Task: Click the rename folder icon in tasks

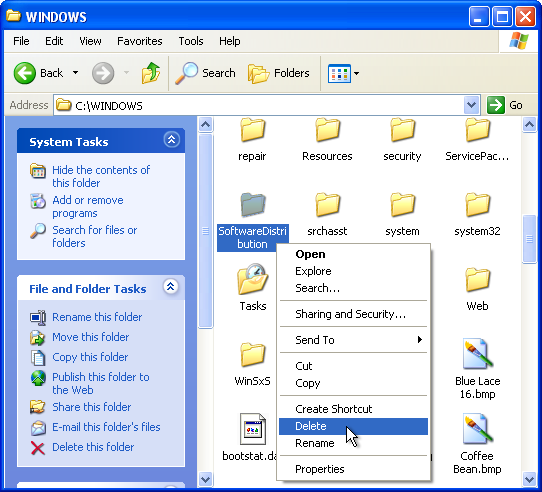Action: (38, 317)
